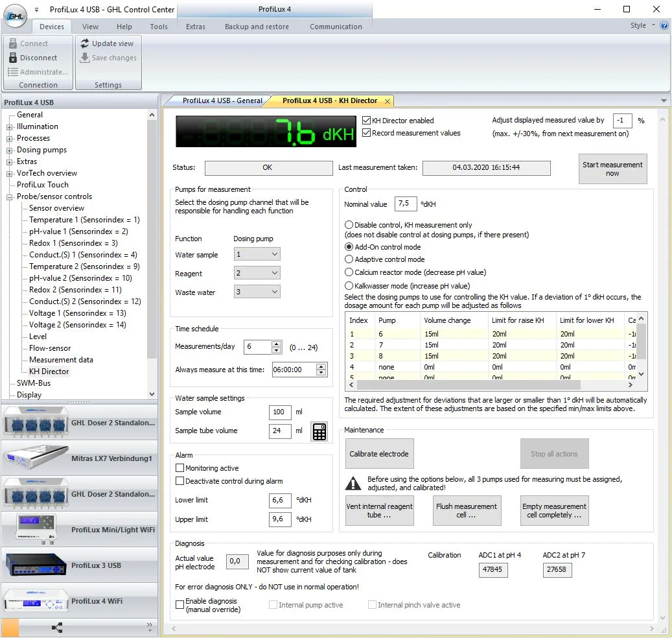Open the Tools ribbon tab
This screenshot has width=672, height=638.
pos(159,27)
